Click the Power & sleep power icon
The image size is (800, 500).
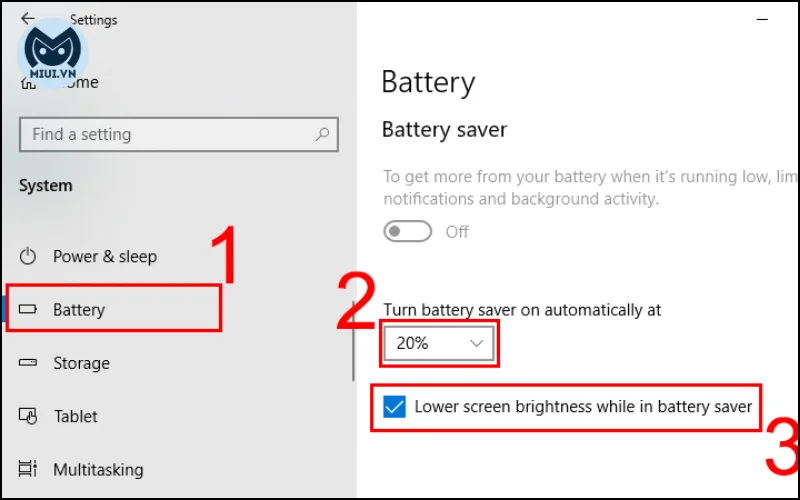pos(28,256)
